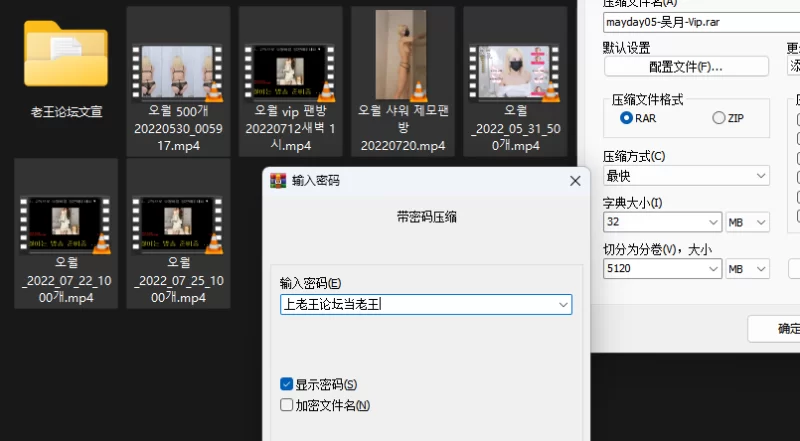Image resolution: width=800 pixels, height=441 pixels.
Task: Open 压缩方式 dropdown showing 最快
Action: pyautogui.click(x=686, y=176)
